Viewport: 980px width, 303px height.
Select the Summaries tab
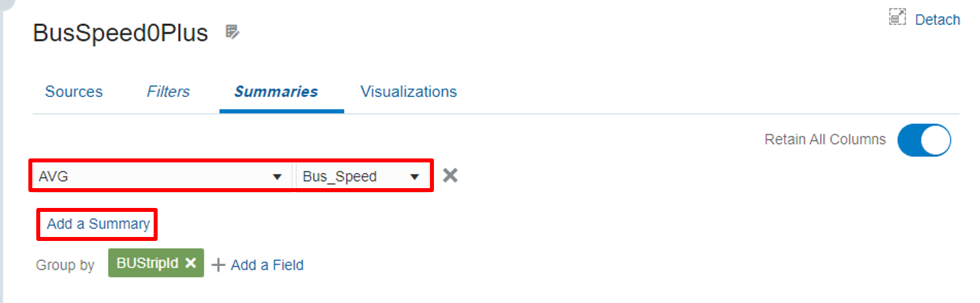click(276, 91)
